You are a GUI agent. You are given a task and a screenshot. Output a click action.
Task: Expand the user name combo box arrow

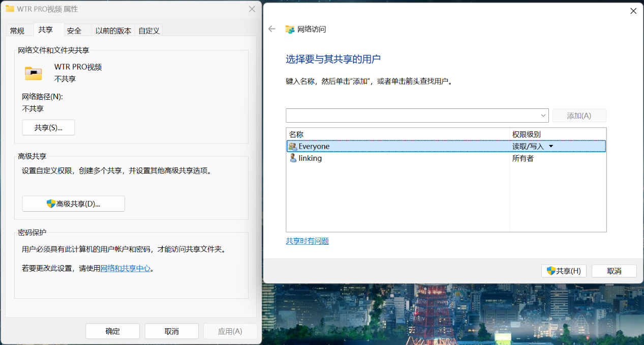pyautogui.click(x=543, y=116)
